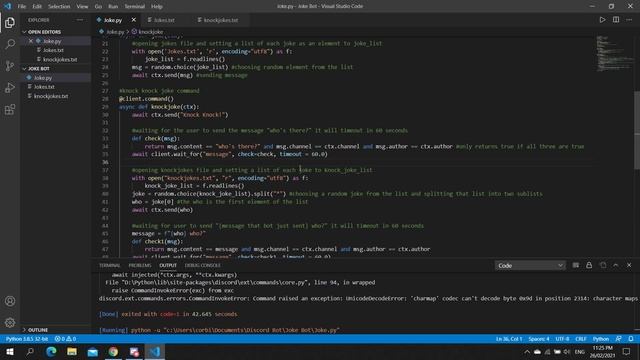The image size is (640, 360).
Task: Select the Code output channel dropdown
Action: click(x=530, y=265)
